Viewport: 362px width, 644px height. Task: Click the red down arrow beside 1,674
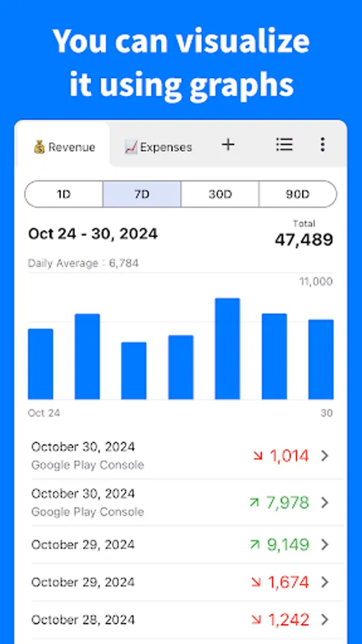pos(257,582)
